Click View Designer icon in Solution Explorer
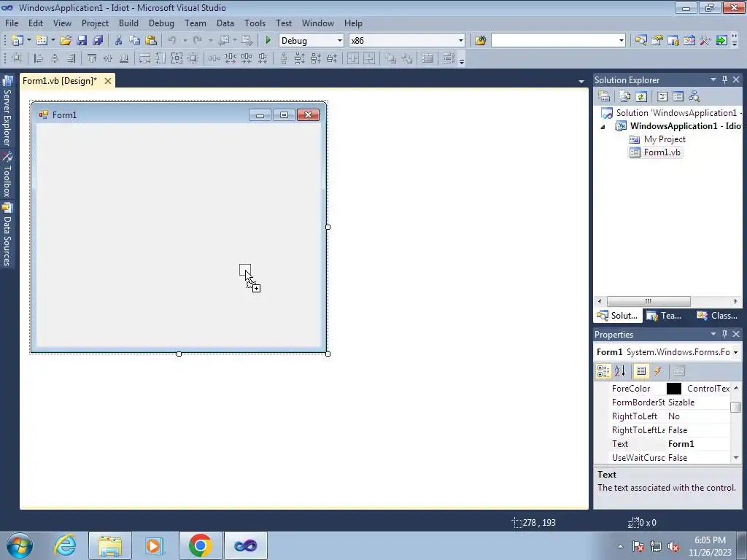Screen dimensions: 747x560 [678, 97]
